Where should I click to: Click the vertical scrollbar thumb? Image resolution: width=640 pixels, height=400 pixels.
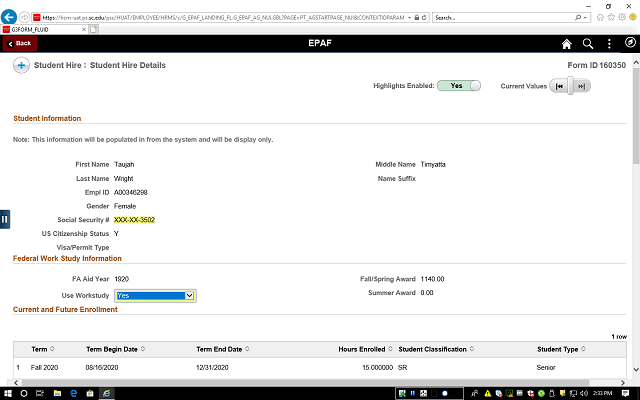click(x=636, y=116)
